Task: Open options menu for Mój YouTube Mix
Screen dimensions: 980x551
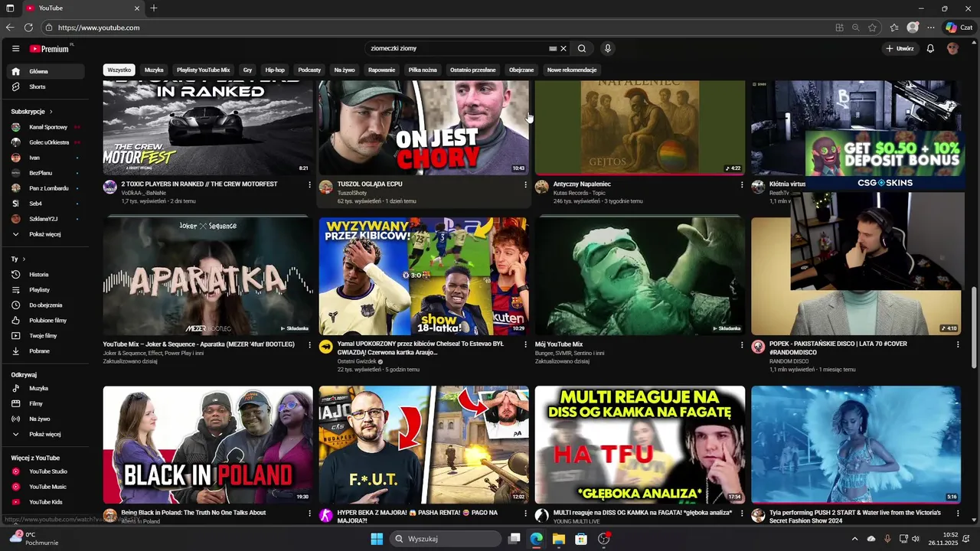Action: pos(741,345)
